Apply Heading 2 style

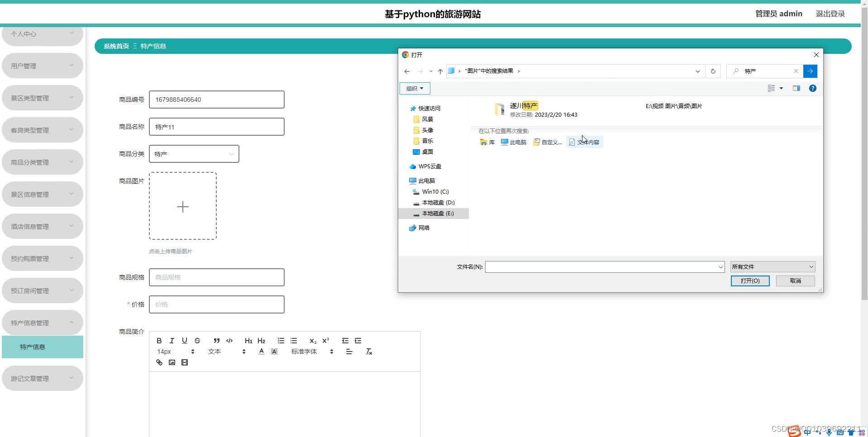[261, 341]
